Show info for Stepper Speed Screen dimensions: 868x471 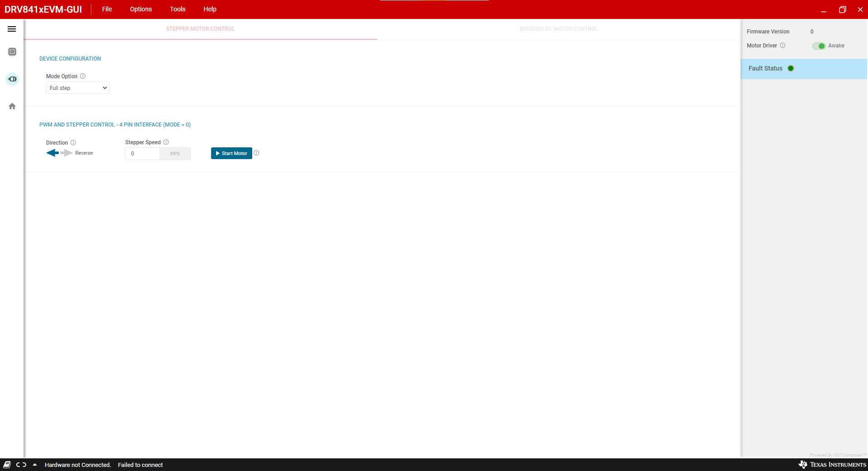pos(166,142)
